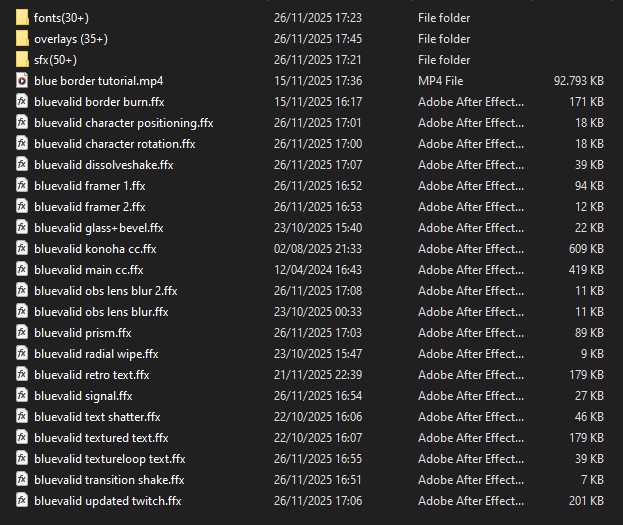
Task: Select the overlays (35+) folder icon
Action: click(x=22, y=38)
